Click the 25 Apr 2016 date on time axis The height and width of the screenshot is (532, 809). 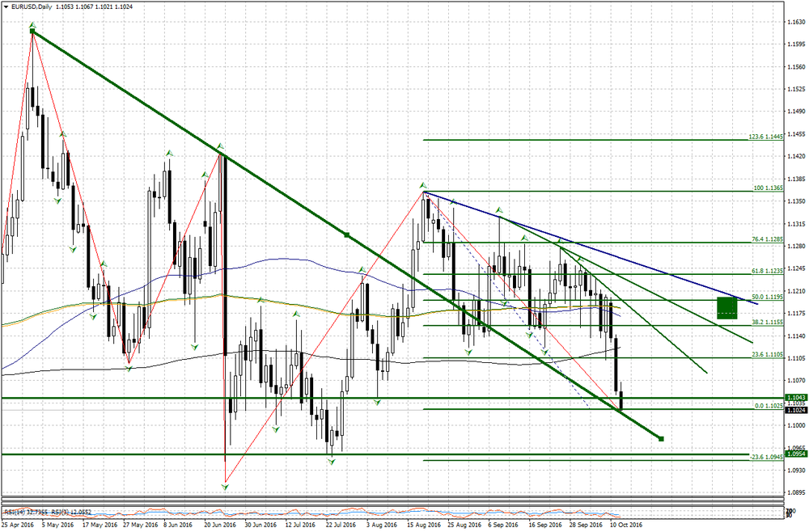click(17, 525)
